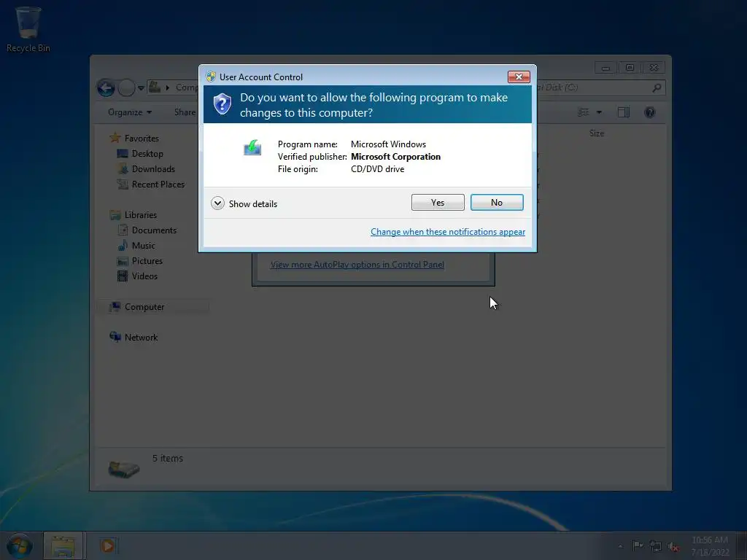Open Recycle Bin on desktop
This screenshot has height=560, width=747.
28,29
